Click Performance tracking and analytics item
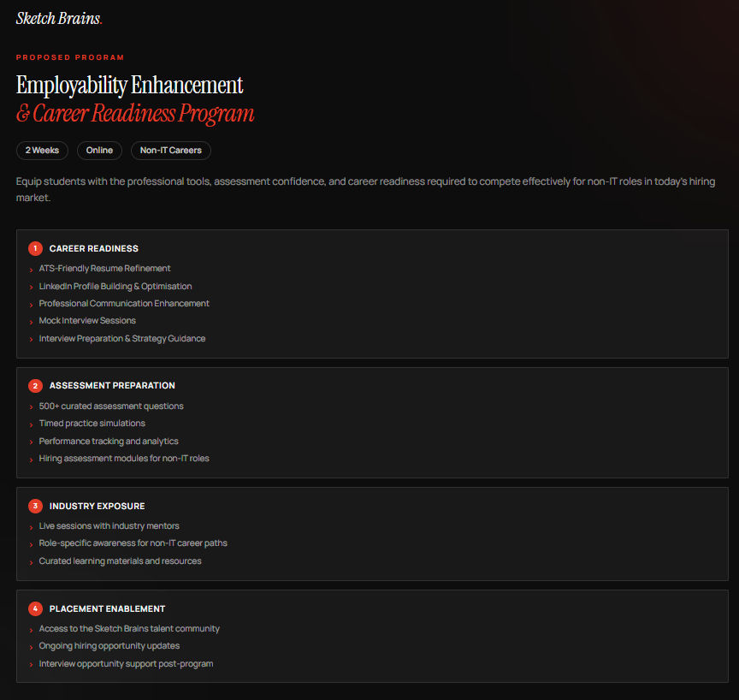Image resolution: width=739 pixels, height=700 pixels. [109, 442]
